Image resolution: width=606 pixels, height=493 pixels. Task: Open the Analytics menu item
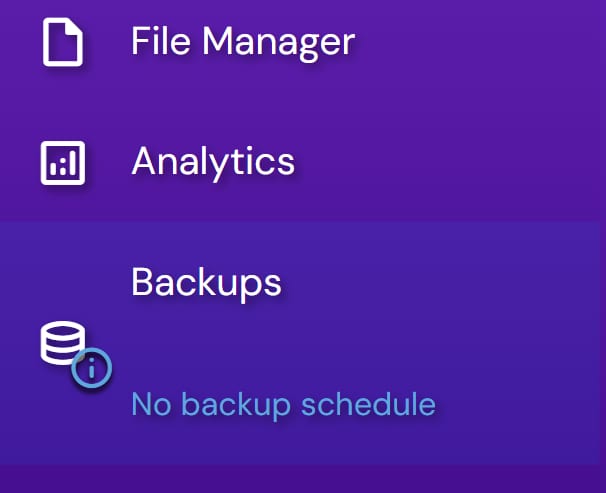(212, 161)
